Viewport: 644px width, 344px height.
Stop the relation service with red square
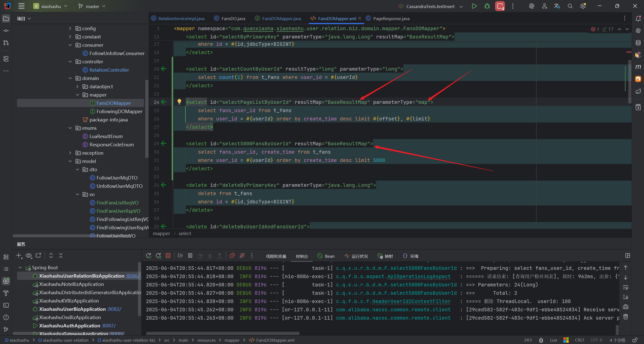[x=168, y=256]
